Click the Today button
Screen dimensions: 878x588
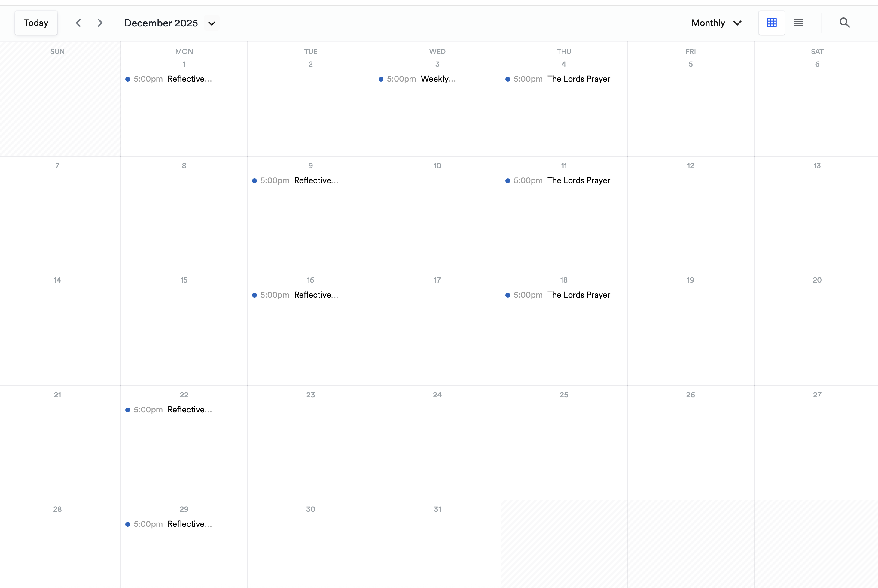pos(36,23)
